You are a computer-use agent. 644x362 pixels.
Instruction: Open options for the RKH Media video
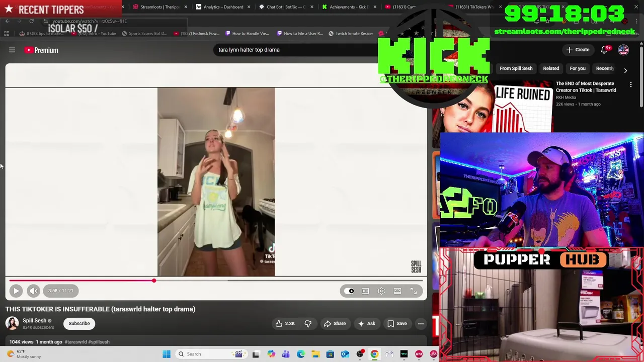[x=631, y=84]
